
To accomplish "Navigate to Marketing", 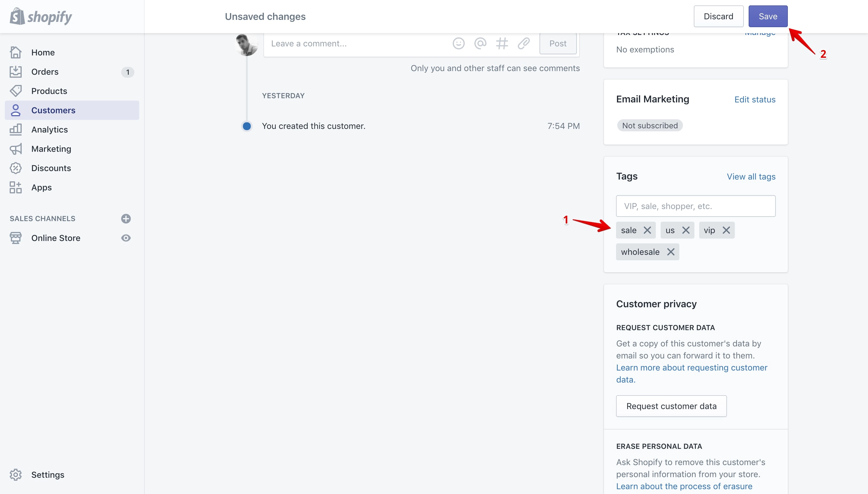I will point(72,149).
